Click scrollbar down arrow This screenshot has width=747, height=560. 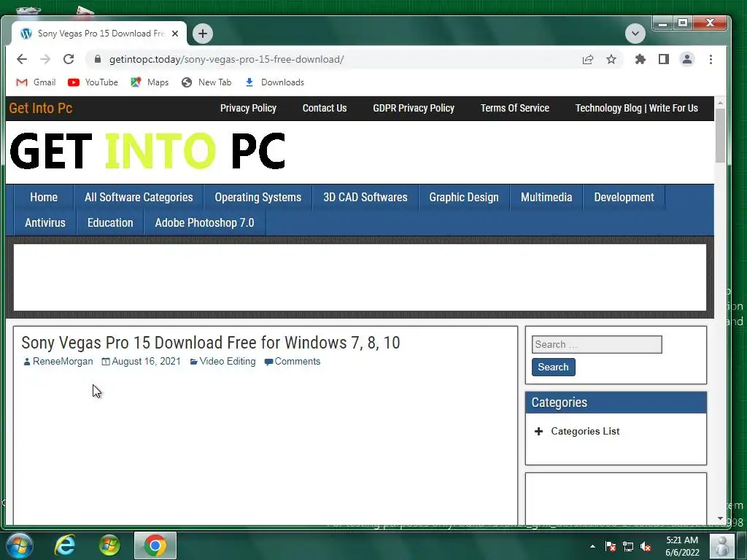(x=720, y=518)
